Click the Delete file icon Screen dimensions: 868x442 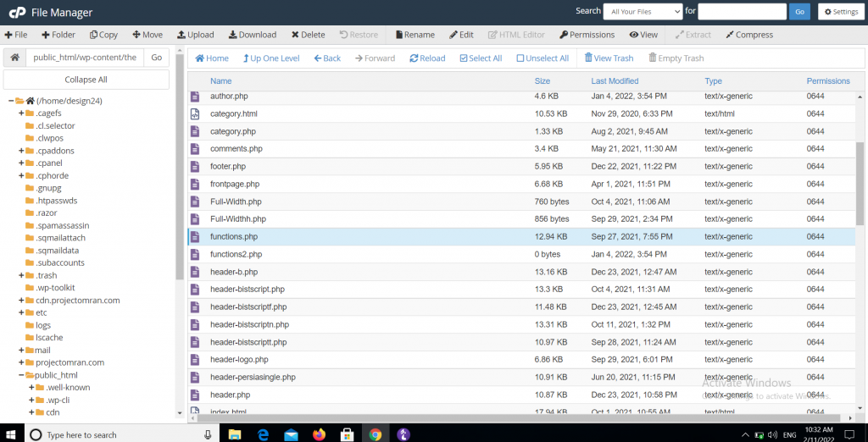295,35
